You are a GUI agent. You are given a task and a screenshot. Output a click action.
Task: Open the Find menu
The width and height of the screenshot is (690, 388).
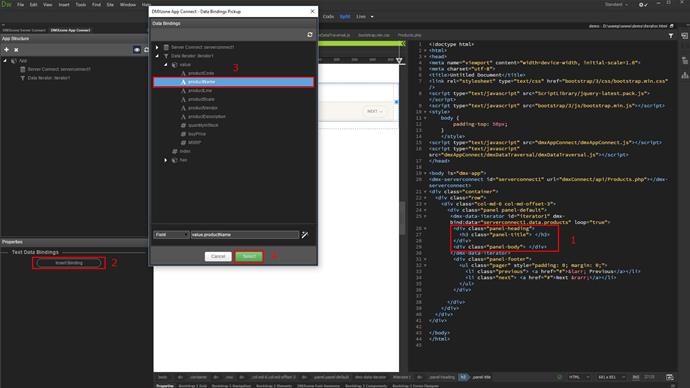pos(96,4)
